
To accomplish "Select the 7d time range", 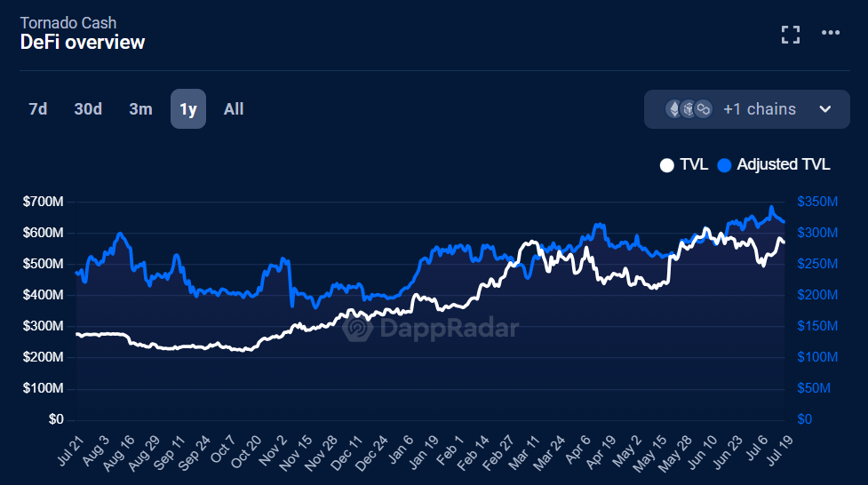I will coord(38,109).
